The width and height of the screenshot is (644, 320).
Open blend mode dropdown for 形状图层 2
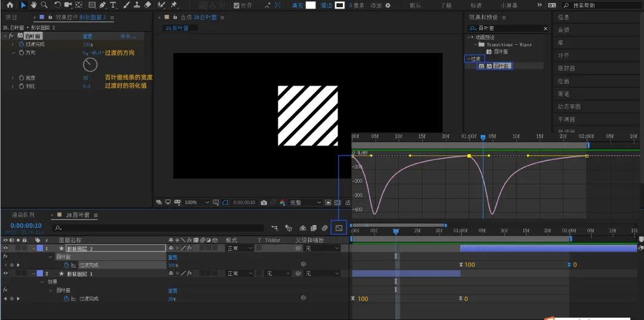pyautogui.click(x=240, y=248)
